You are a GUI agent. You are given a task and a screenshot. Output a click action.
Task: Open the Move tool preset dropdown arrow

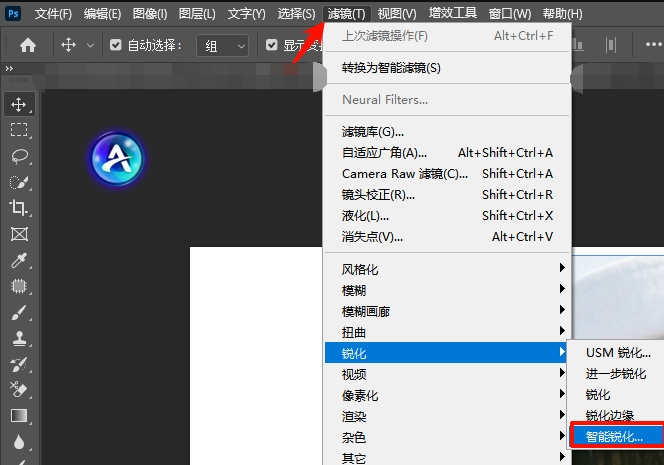[91, 45]
